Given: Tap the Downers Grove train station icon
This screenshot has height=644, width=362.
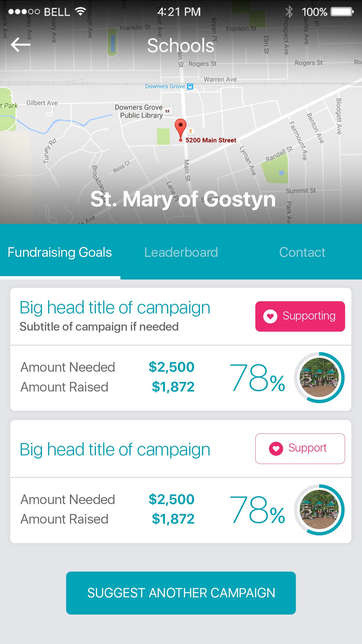Looking at the screenshot, I should tap(190, 86).
